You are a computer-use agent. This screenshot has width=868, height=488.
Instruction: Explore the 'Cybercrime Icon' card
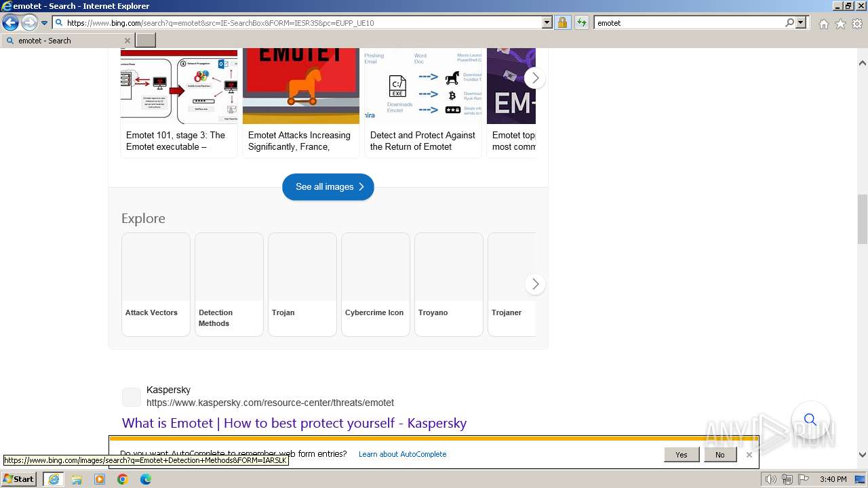pyautogui.click(x=376, y=285)
